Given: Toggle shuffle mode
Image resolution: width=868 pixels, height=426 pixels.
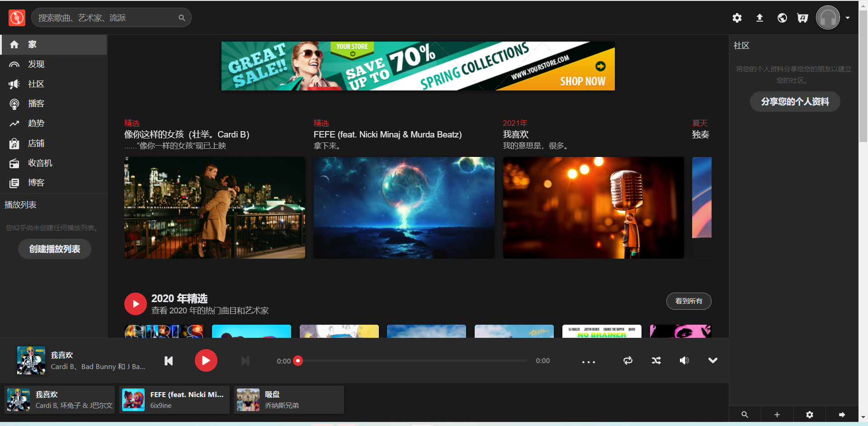Looking at the screenshot, I should tap(656, 360).
